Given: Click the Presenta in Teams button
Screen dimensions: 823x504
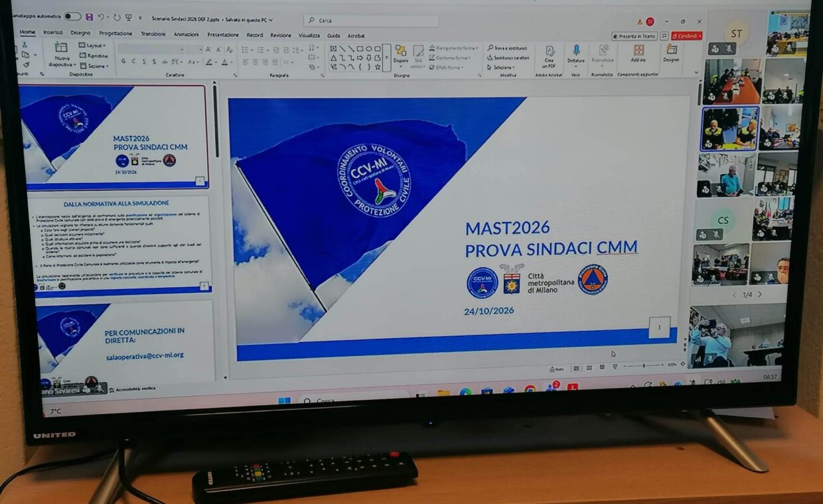Looking at the screenshot, I should pyautogui.click(x=634, y=36).
